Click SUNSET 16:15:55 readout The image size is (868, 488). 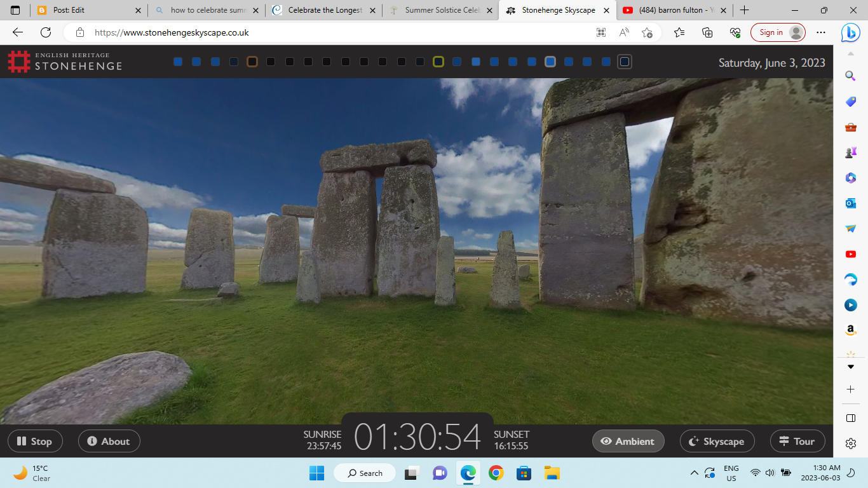pyautogui.click(x=512, y=440)
